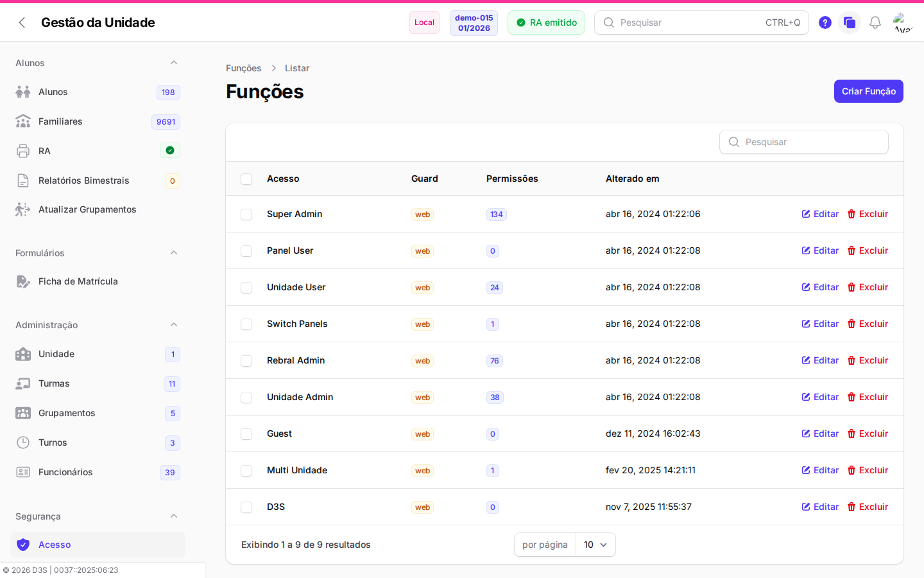The image size is (924, 578).
Task: Click Excluir for Unidade Admin
Action: (x=868, y=397)
